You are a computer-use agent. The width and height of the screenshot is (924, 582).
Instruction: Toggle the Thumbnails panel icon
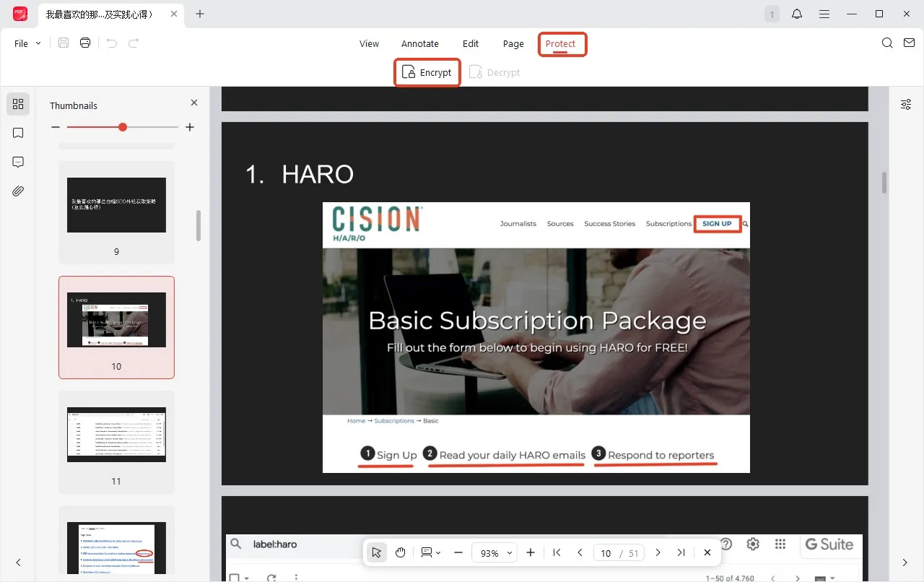pyautogui.click(x=18, y=104)
